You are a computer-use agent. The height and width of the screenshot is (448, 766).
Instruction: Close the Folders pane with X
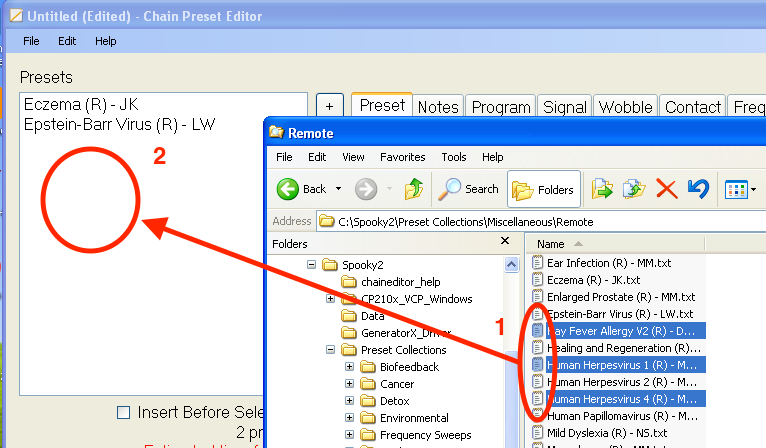[x=505, y=240]
